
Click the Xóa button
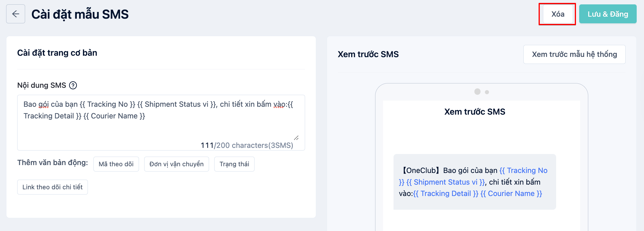pos(558,14)
